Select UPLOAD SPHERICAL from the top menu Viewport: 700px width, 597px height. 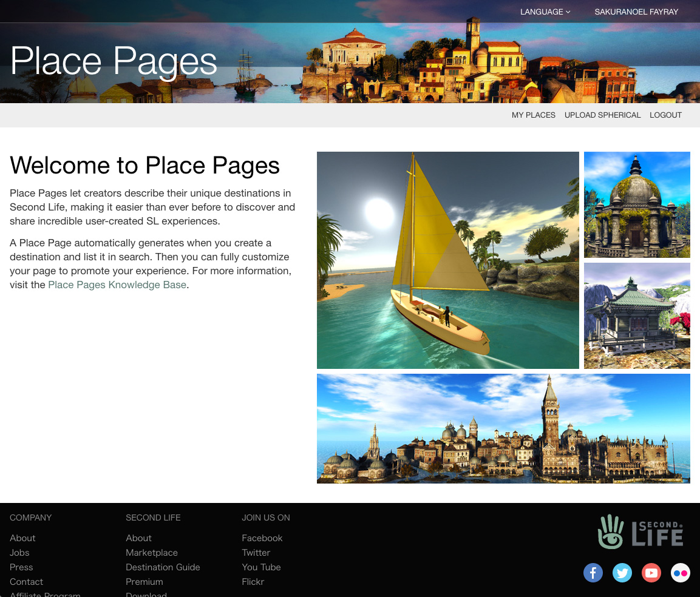[603, 115]
